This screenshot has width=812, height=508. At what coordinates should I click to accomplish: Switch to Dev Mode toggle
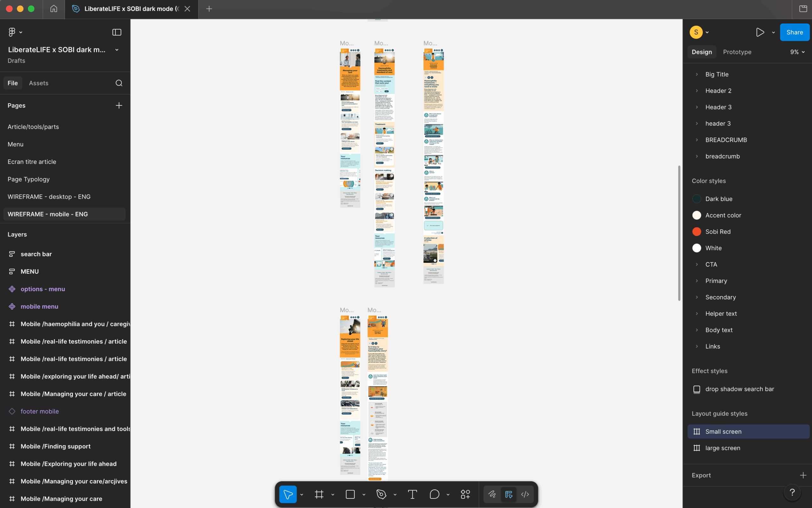pyautogui.click(x=525, y=494)
